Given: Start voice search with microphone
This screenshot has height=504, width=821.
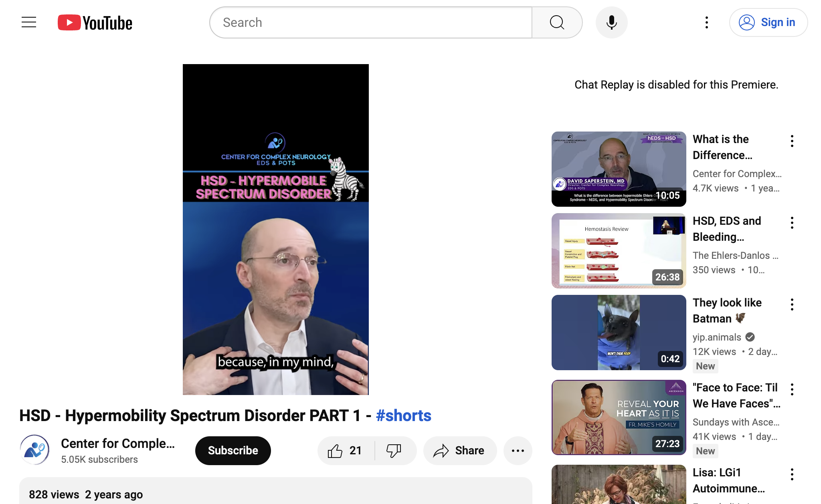Looking at the screenshot, I should click(x=611, y=22).
